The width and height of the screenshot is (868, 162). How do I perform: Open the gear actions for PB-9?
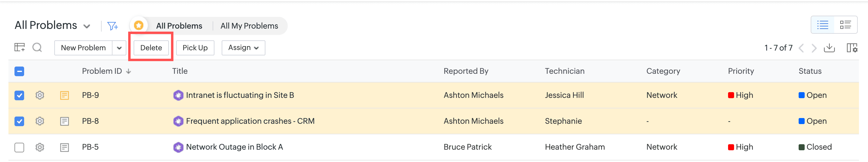tap(40, 95)
